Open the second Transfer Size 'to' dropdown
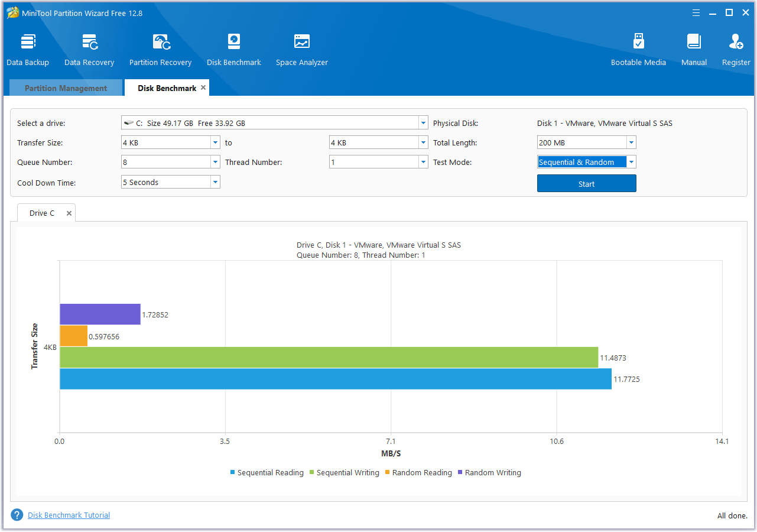 coord(423,142)
